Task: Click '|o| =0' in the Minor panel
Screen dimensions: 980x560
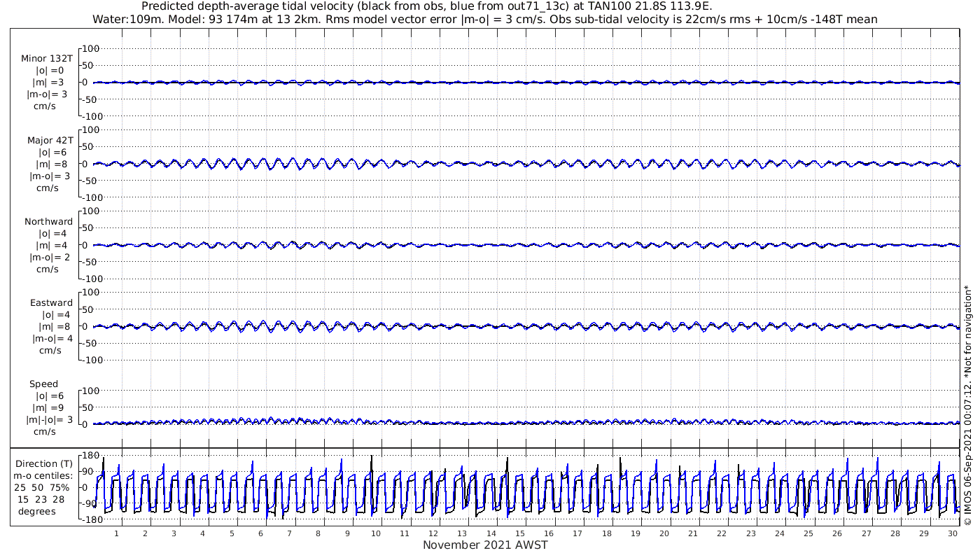Action: [x=50, y=71]
